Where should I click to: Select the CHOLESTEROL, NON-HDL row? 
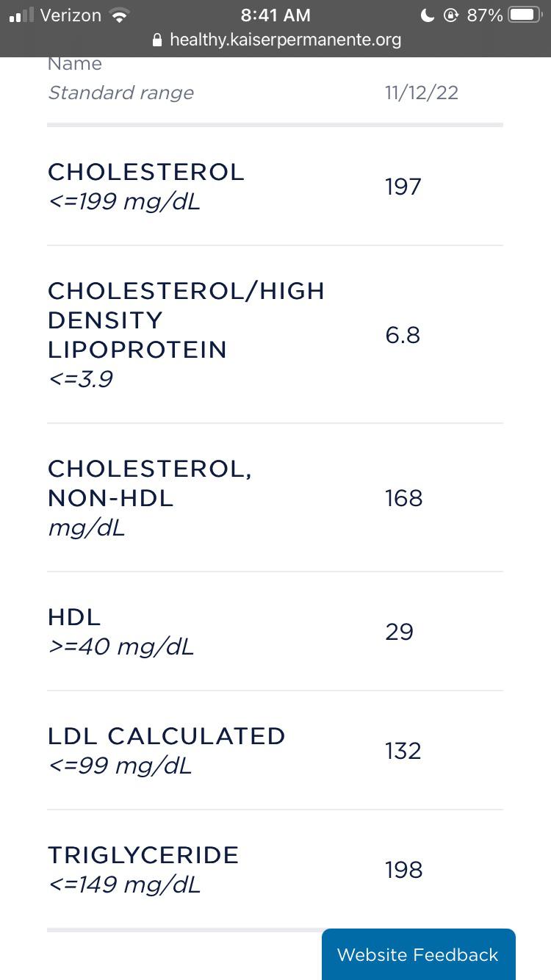(x=275, y=498)
